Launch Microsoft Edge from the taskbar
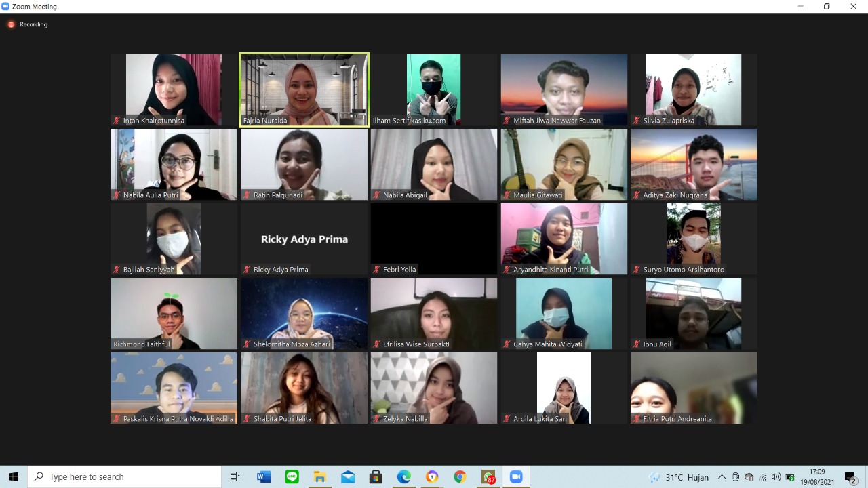 tap(404, 477)
